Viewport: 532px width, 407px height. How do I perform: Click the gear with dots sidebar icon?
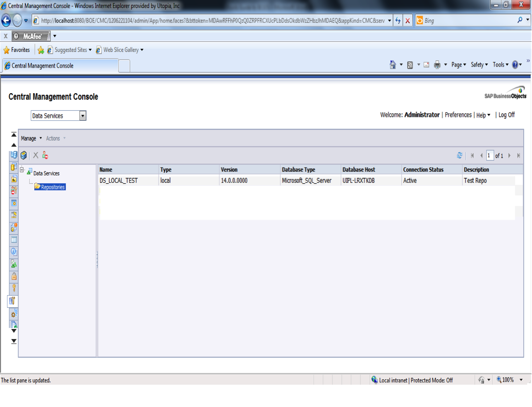coord(14,314)
